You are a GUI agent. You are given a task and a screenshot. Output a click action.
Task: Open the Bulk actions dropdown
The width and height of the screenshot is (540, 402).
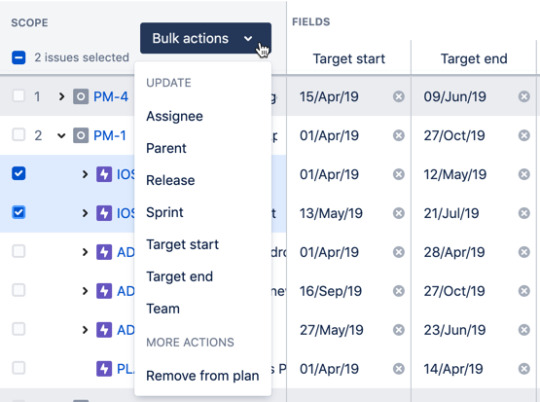[x=206, y=38]
